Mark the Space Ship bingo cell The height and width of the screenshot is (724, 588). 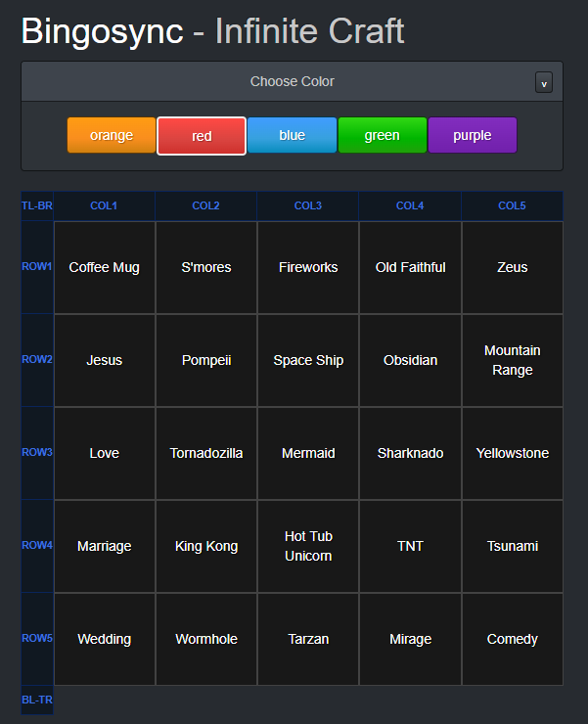[308, 360]
